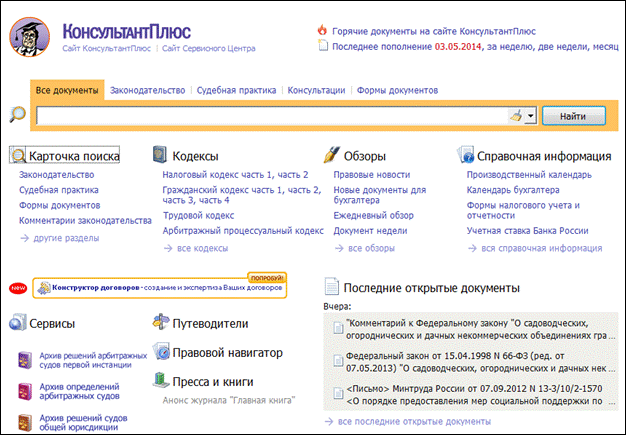Open Комментарии законодательства link

(x=85, y=220)
